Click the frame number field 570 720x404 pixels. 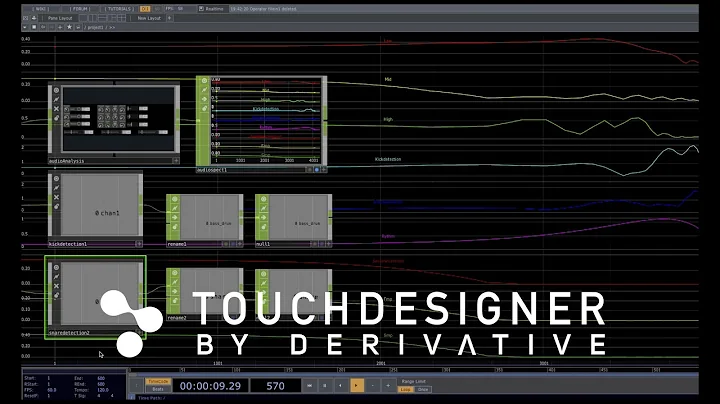pyautogui.click(x=276, y=386)
